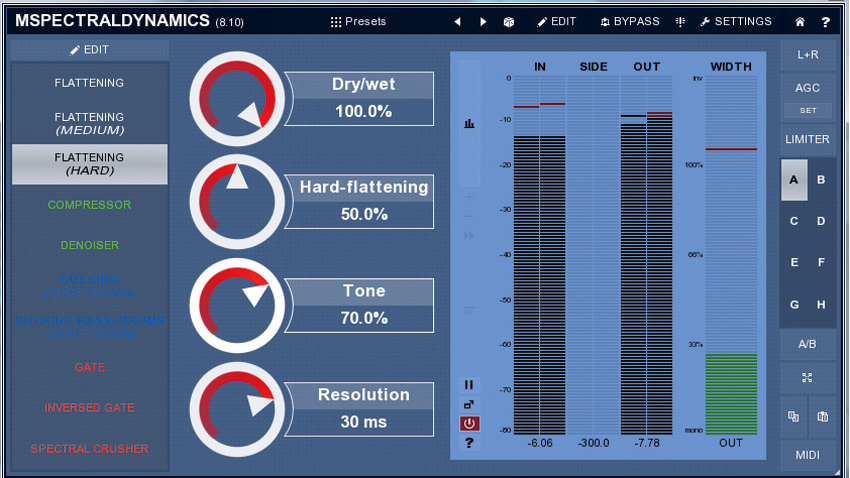Click the channel mode icon beside BYPASS

click(680, 22)
